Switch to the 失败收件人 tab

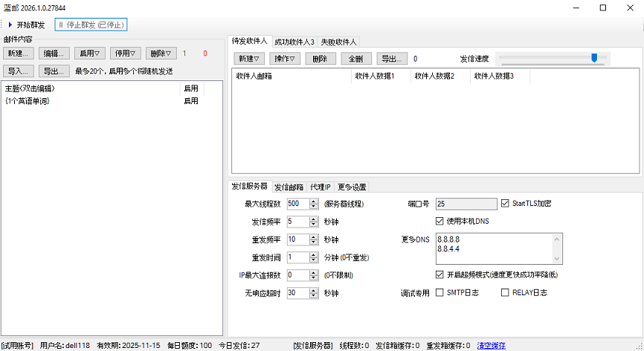pyautogui.click(x=339, y=42)
